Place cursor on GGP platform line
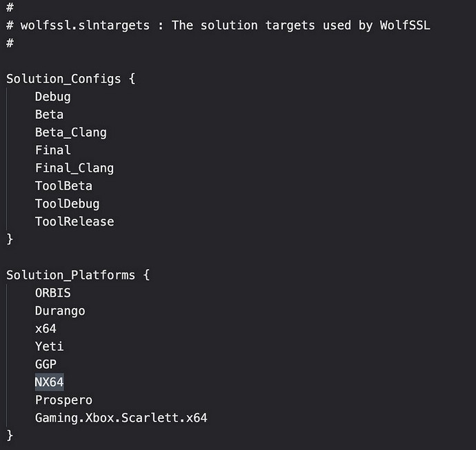The width and height of the screenshot is (476, 450). click(46, 365)
